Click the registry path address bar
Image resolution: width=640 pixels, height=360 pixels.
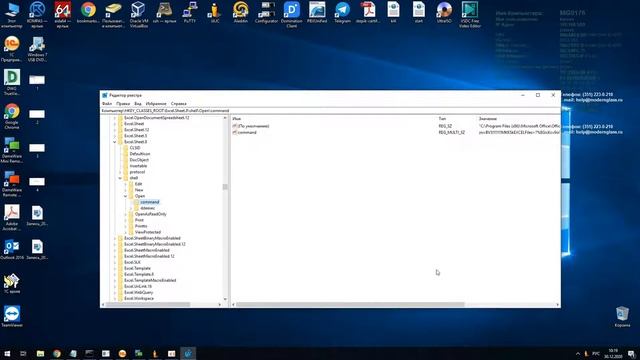coord(330,111)
